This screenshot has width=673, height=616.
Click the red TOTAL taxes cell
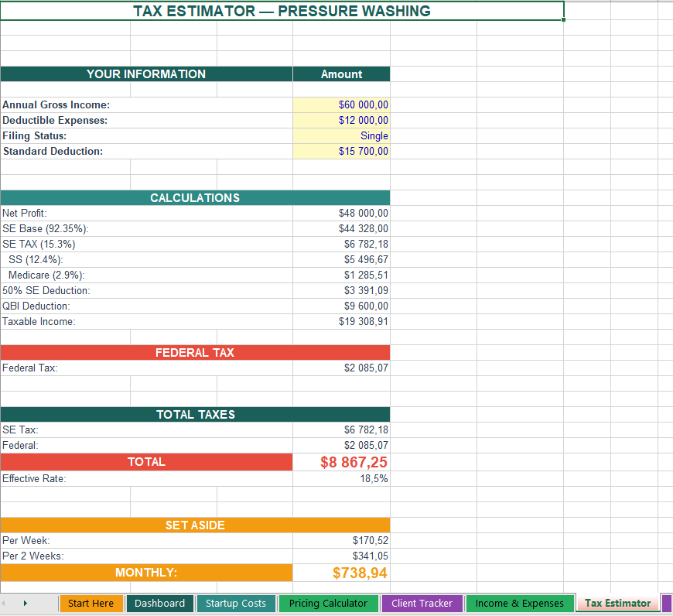pos(341,461)
